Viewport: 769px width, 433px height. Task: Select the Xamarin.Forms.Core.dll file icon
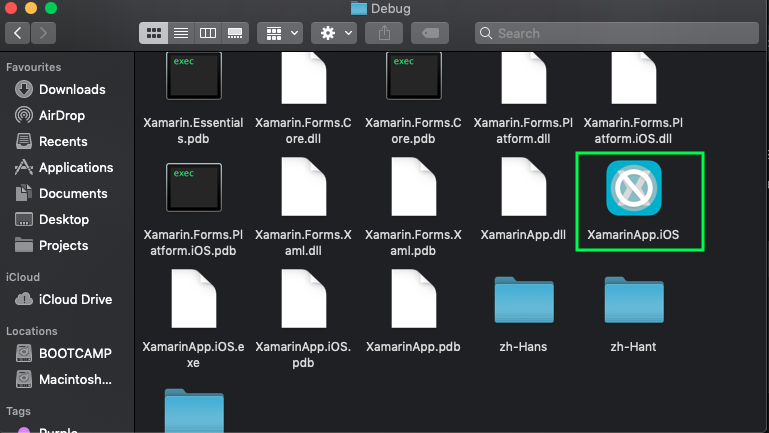pyautogui.click(x=304, y=78)
